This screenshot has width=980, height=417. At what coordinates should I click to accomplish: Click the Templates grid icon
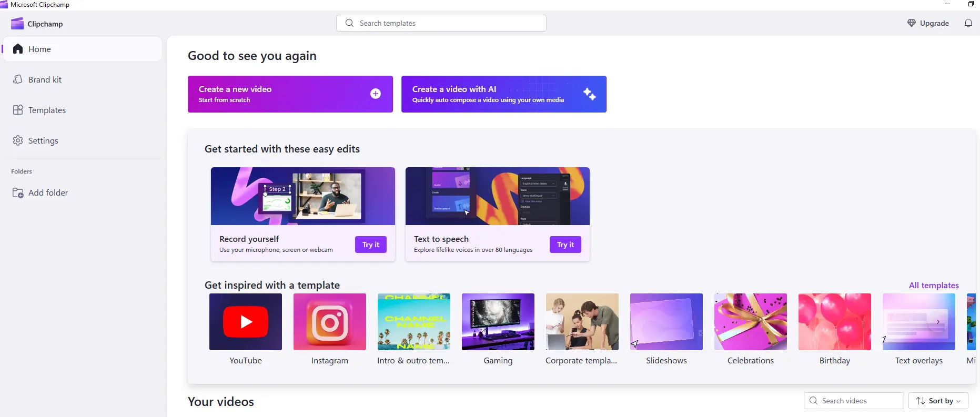pos(18,110)
